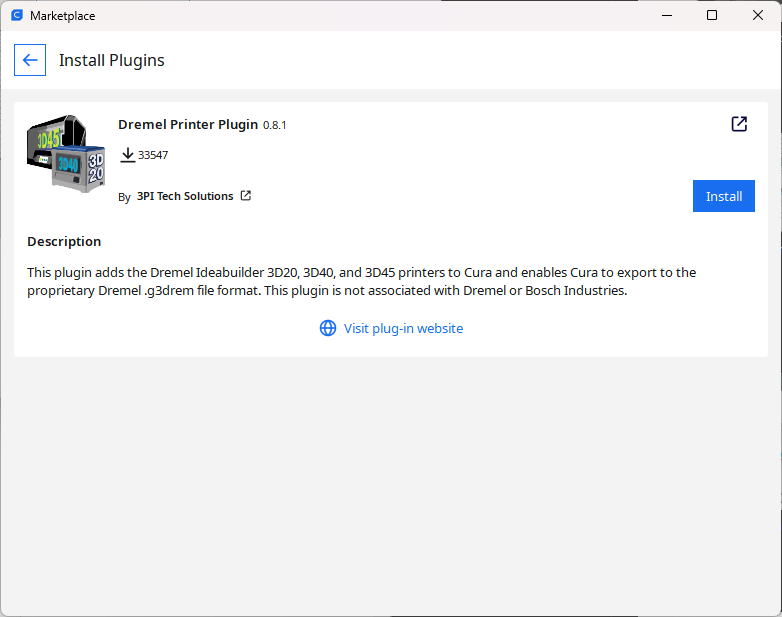Click the Dremel printer plugin thumbnail image
782x617 pixels.
pyautogui.click(x=66, y=154)
